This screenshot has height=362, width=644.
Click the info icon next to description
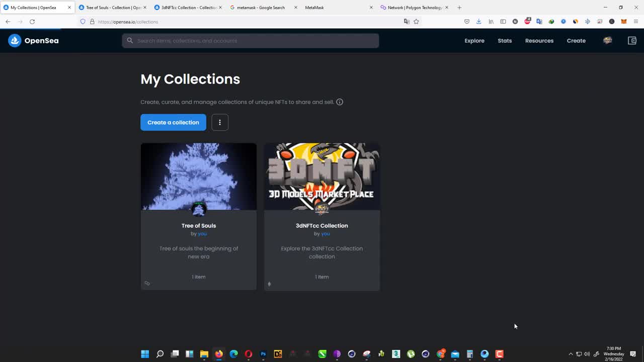340,102
